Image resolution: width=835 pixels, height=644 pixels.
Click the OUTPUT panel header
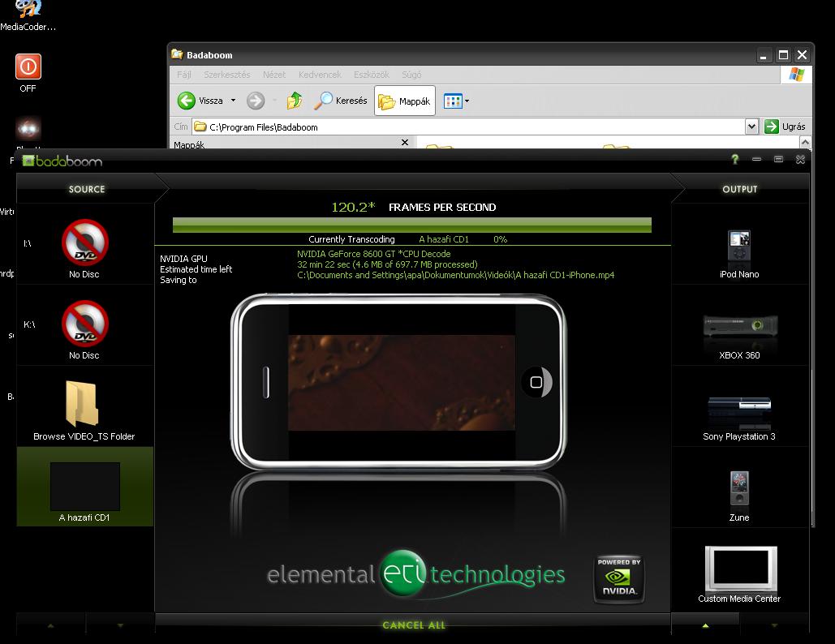(x=740, y=189)
